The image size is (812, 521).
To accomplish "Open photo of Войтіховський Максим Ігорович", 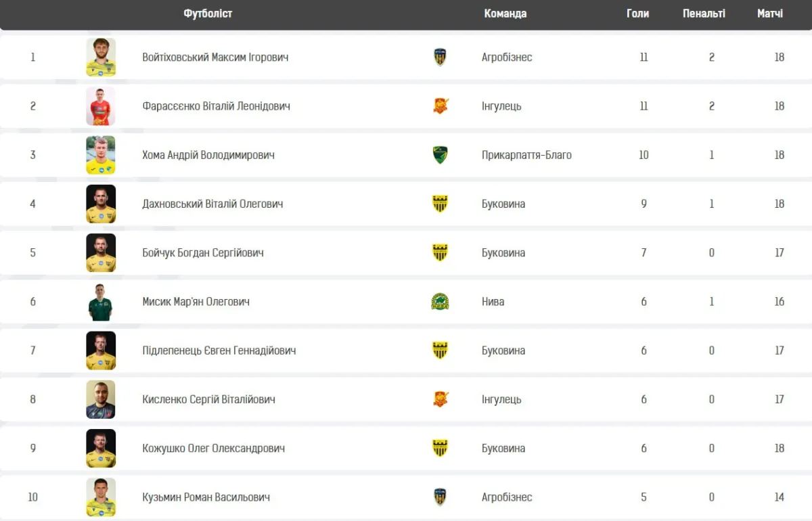I will (x=101, y=58).
